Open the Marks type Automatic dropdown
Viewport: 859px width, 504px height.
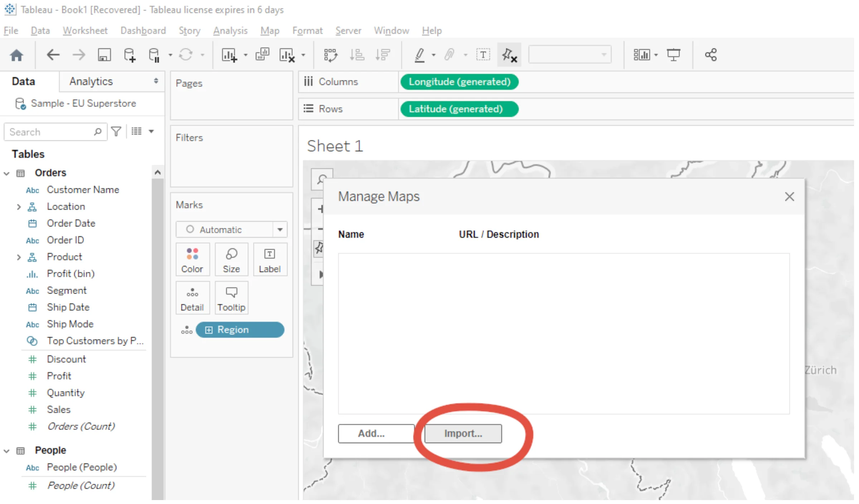tap(231, 229)
